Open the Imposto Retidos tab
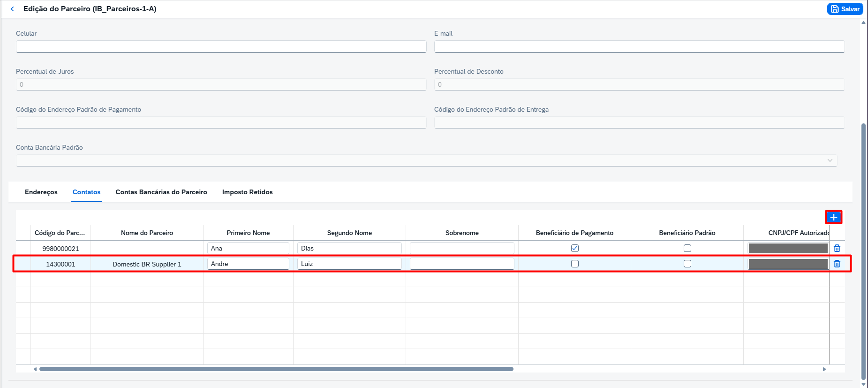 coord(247,192)
